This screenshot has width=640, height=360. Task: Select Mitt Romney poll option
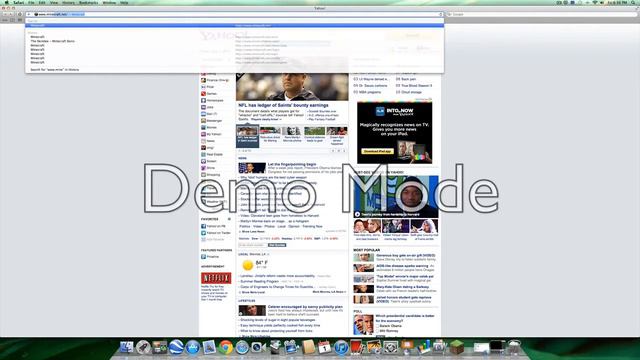pyautogui.click(x=378, y=331)
